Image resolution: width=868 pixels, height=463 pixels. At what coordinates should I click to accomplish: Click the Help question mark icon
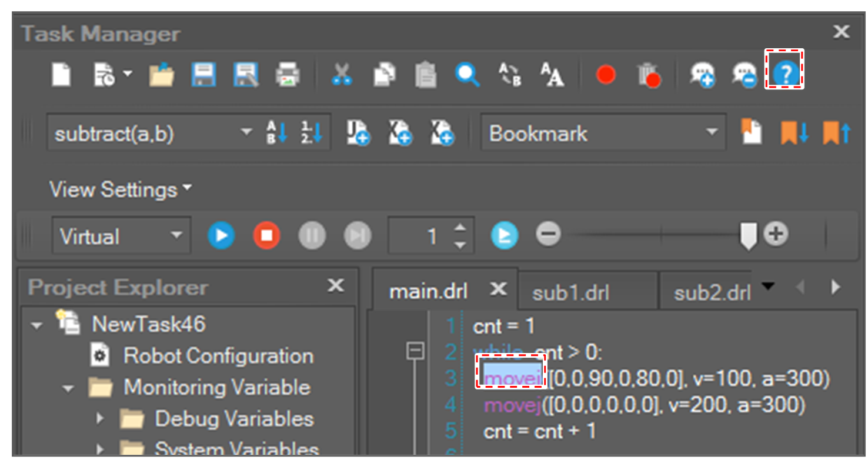[x=784, y=75]
